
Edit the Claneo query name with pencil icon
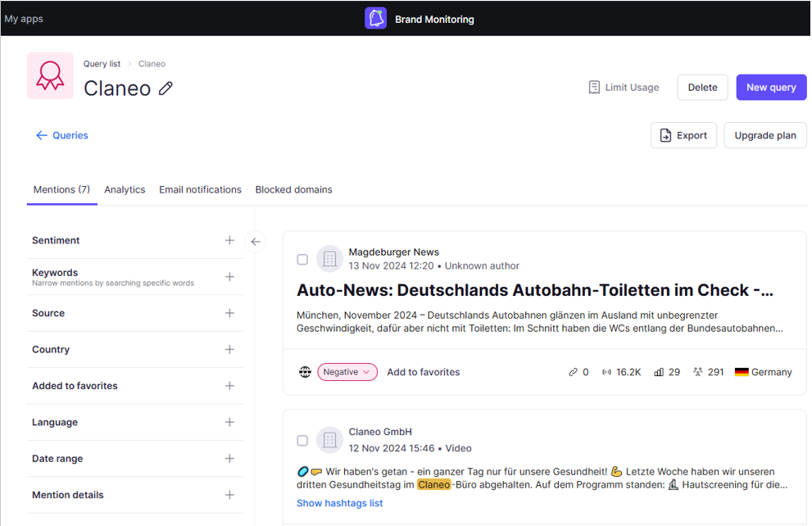point(166,88)
